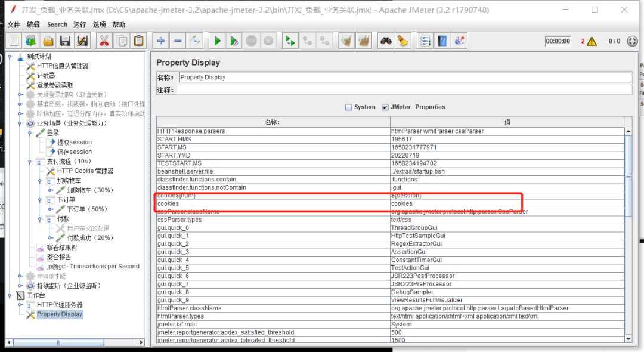Uncheck the JMeter Properties checkbox
644x352 pixels.
click(385, 107)
